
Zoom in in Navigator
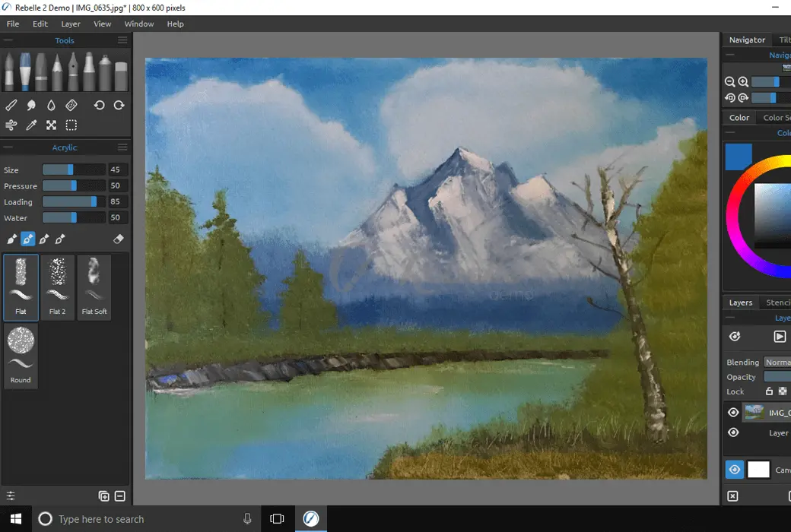743,81
